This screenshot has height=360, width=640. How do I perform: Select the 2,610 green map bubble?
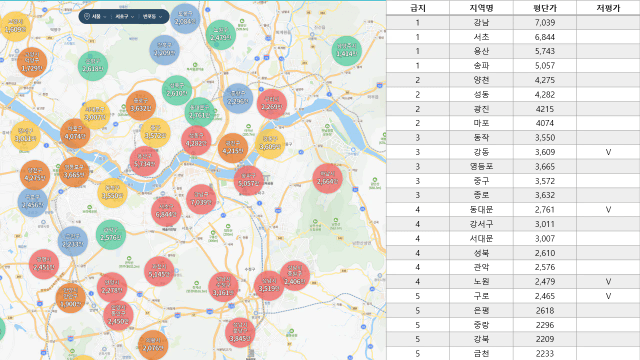pyautogui.click(x=177, y=90)
